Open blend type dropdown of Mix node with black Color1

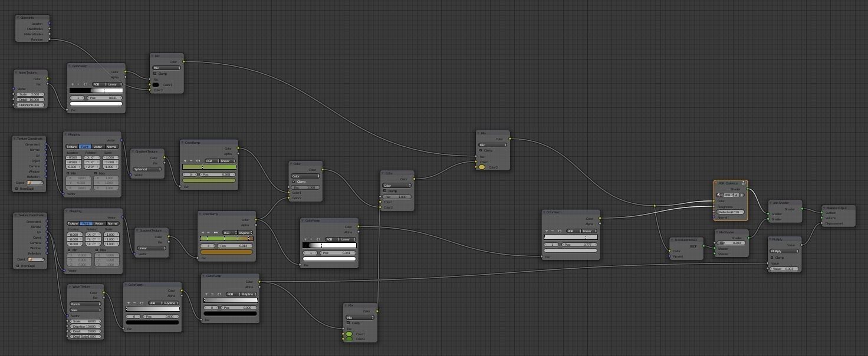167,68
